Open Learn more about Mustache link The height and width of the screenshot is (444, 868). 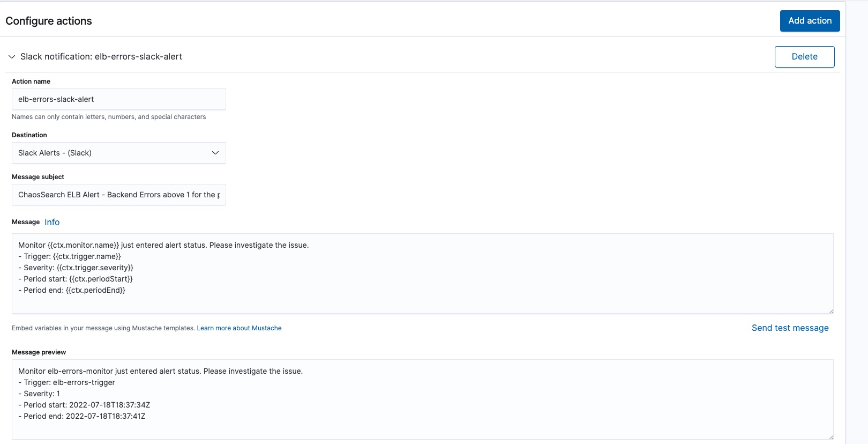point(239,328)
